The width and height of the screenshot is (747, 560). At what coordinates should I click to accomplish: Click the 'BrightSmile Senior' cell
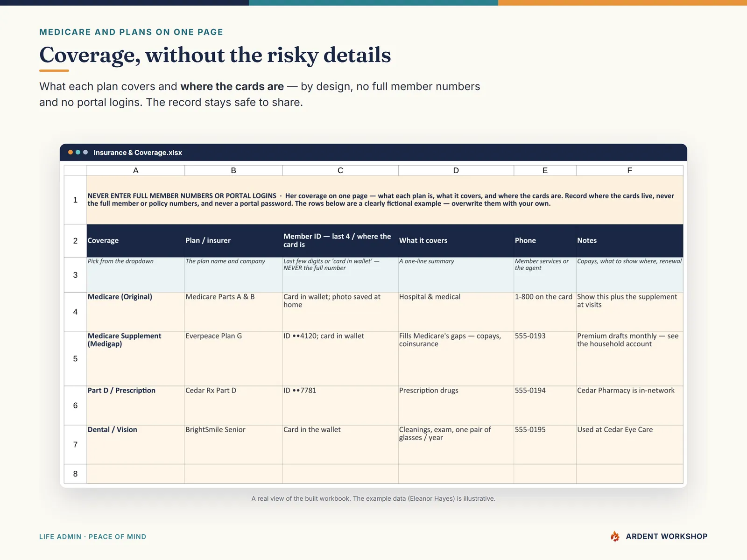click(233, 445)
